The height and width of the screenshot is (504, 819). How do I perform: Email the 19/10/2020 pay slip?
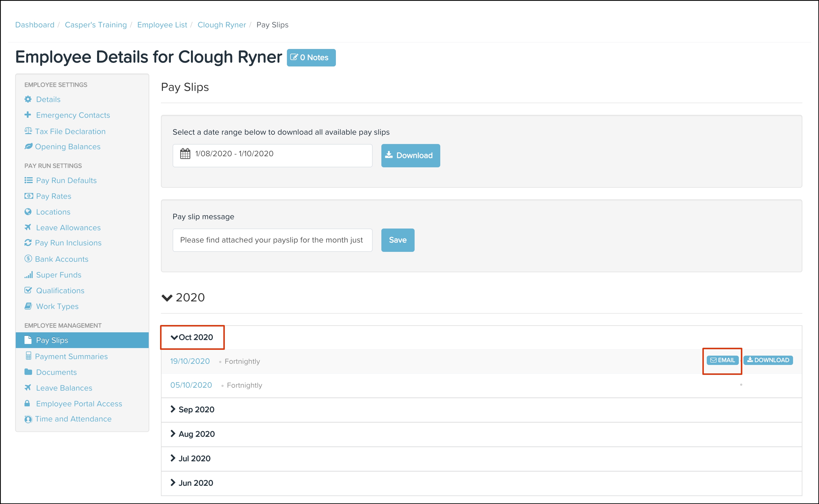[722, 360]
